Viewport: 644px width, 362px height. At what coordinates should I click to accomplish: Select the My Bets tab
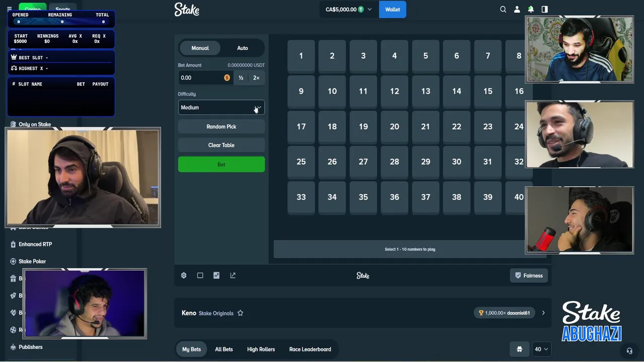(191, 349)
